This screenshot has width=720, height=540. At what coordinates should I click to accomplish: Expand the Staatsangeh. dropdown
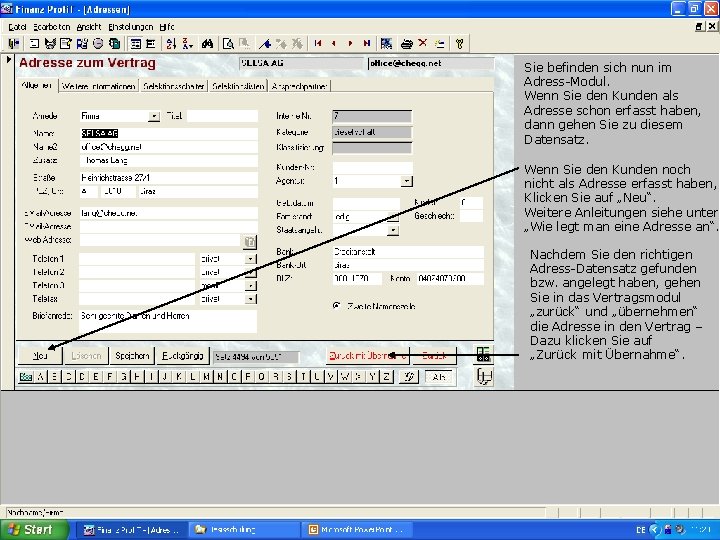pyautogui.click(x=393, y=230)
